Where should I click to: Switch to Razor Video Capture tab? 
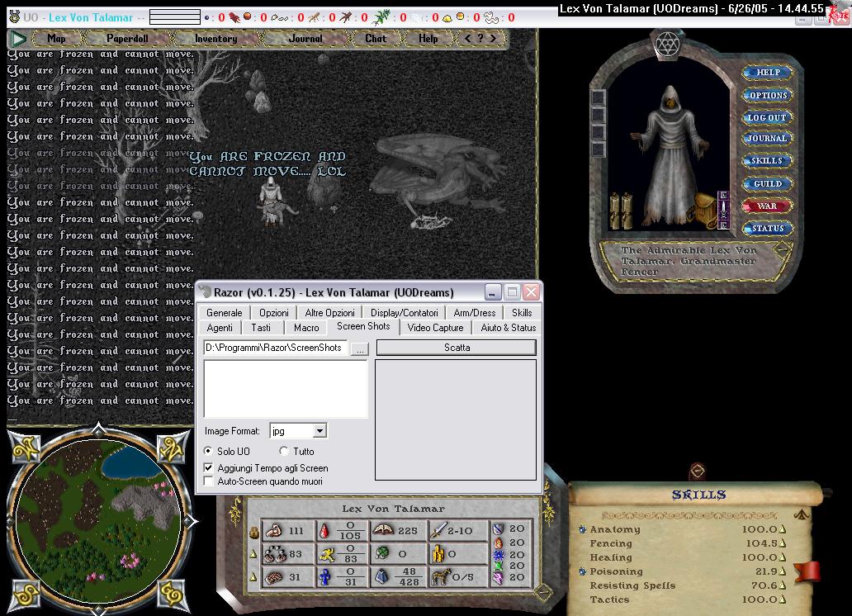point(435,328)
